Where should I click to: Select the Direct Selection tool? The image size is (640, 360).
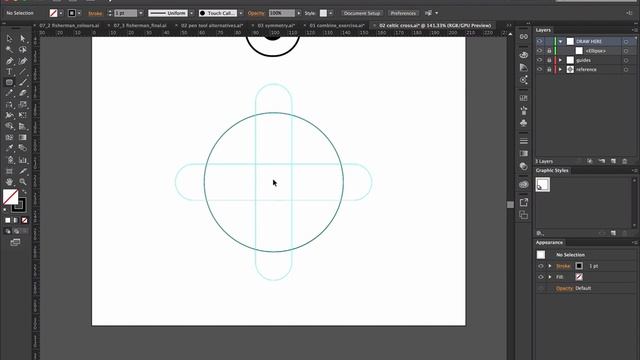point(23,39)
